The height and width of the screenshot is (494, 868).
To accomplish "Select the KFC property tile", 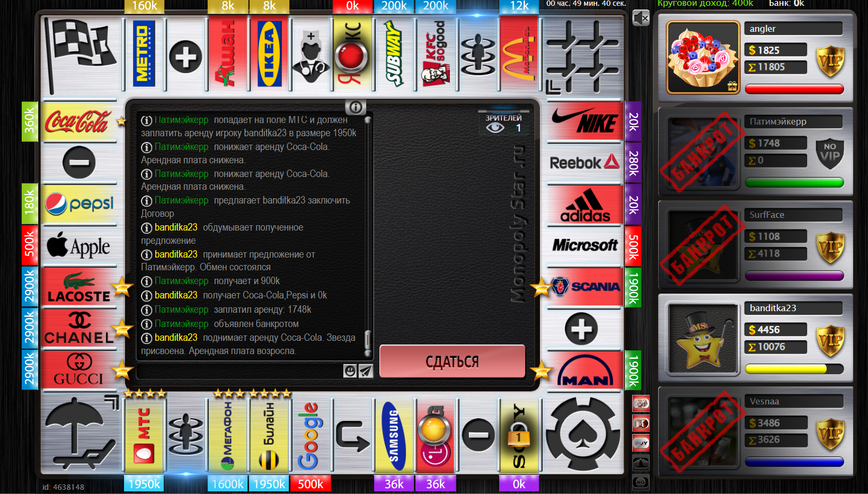I will pos(436,54).
